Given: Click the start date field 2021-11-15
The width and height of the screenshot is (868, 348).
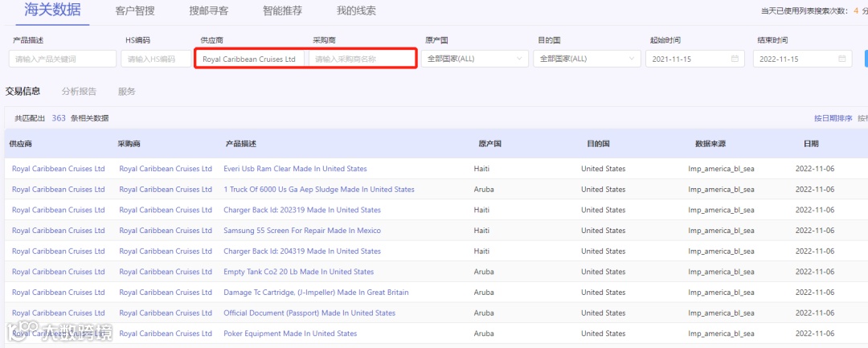Looking at the screenshot, I should (694, 59).
